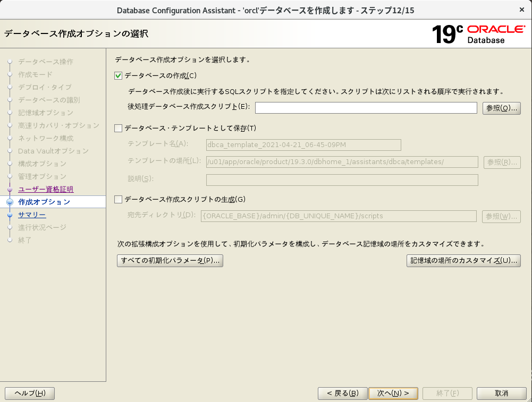This screenshot has height=402, width=532.
Task: Open 記憶域の場所のカスタマイズ dialog
Action: [463, 261]
